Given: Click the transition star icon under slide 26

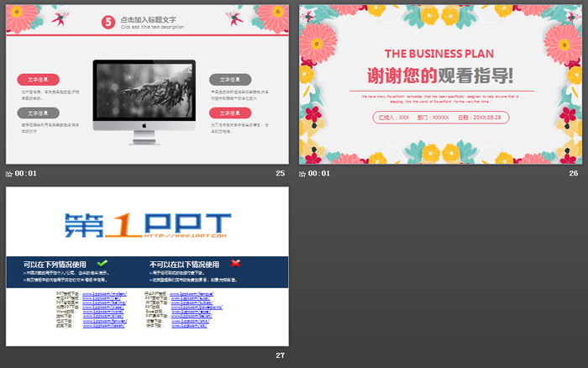Looking at the screenshot, I should (x=303, y=174).
